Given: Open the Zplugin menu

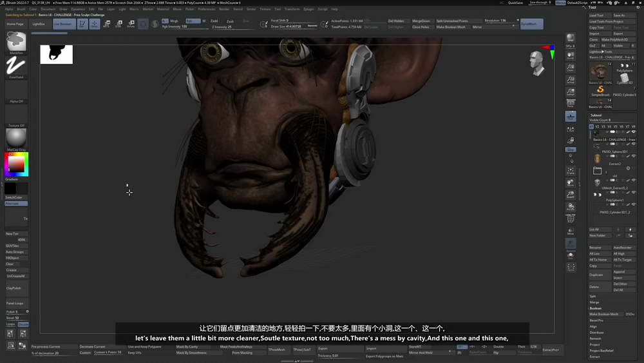Looking at the screenshot, I should click(x=308, y=8).
